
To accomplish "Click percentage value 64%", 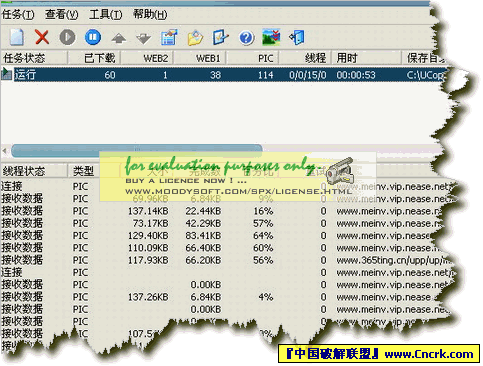I will 263,236.
